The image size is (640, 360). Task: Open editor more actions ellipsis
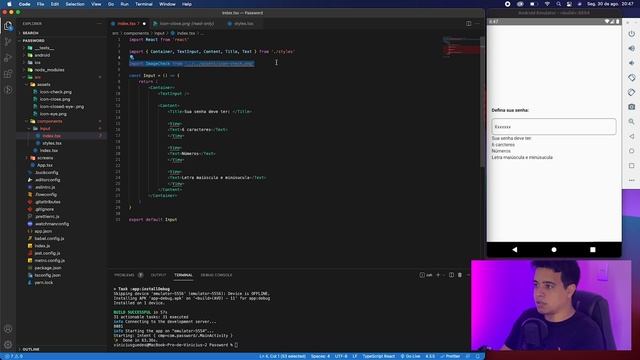tap(477, 24)
